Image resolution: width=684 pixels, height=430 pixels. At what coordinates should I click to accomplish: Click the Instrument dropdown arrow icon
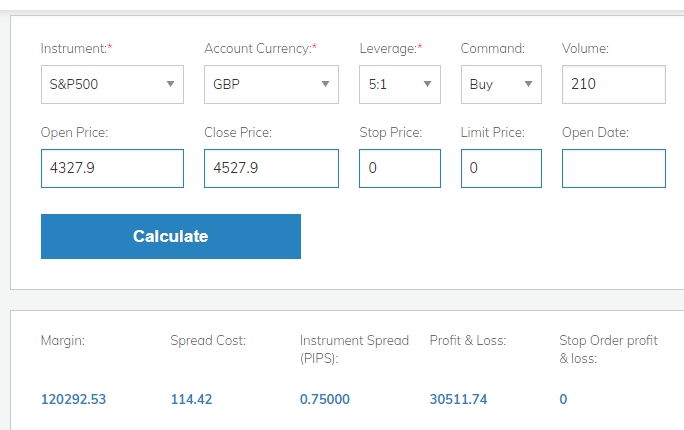[171, 84]
